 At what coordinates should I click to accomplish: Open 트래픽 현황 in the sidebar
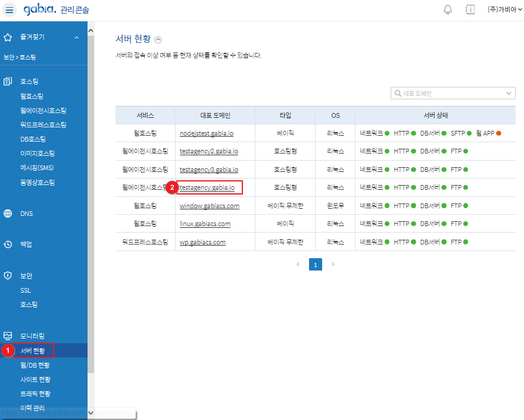tap(35, 394)
